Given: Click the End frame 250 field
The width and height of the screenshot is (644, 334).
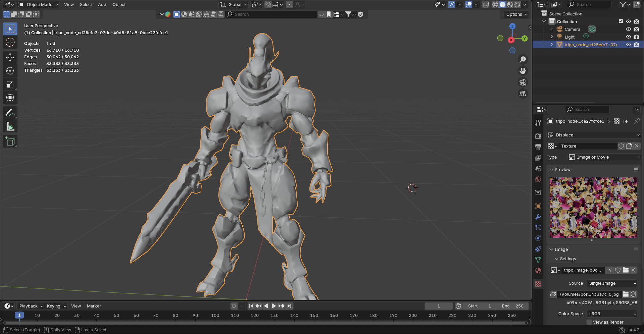Looking at the screenshot, I should pyautogui.click(x=512, y=306).
